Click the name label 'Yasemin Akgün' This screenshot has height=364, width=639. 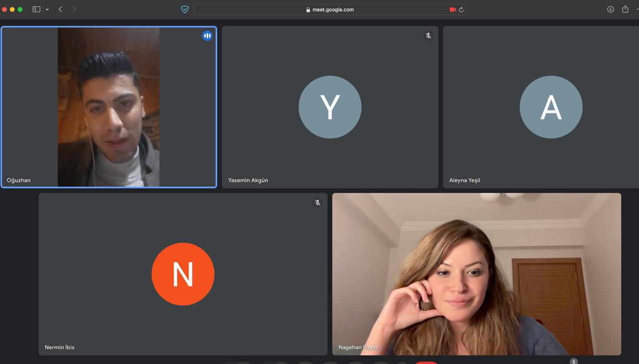point(248,181)
